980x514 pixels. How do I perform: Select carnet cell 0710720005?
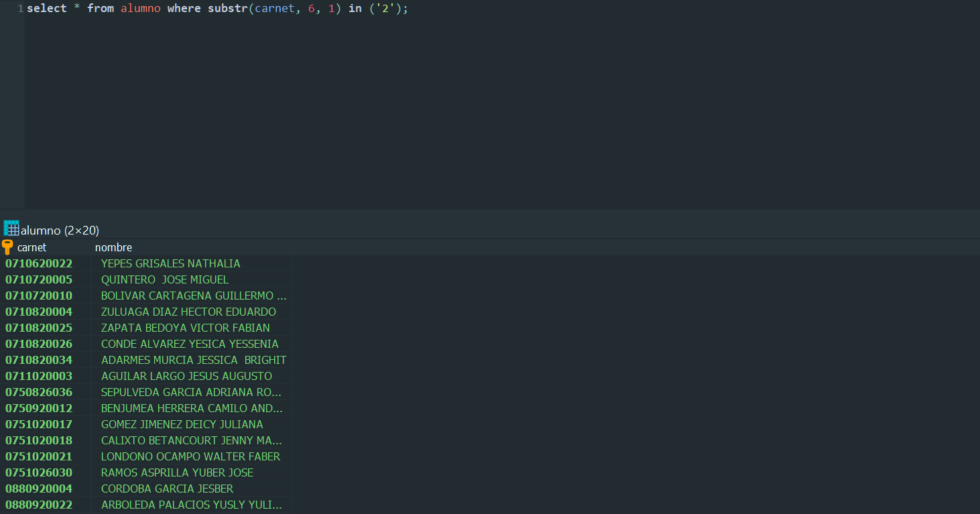(39, 279)
